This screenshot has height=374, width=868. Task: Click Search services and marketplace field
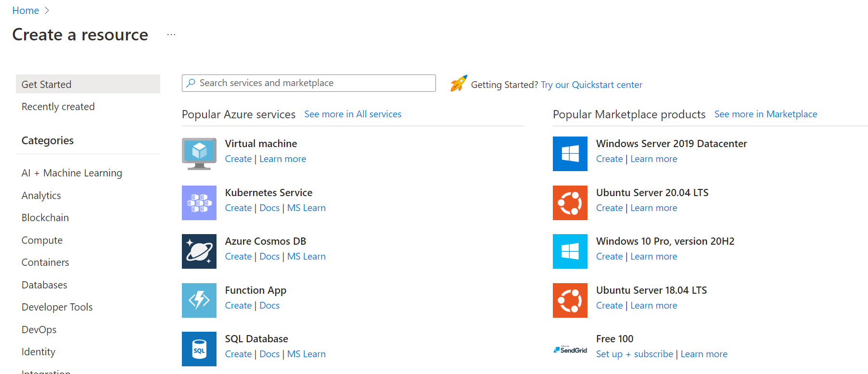point(309,83)
